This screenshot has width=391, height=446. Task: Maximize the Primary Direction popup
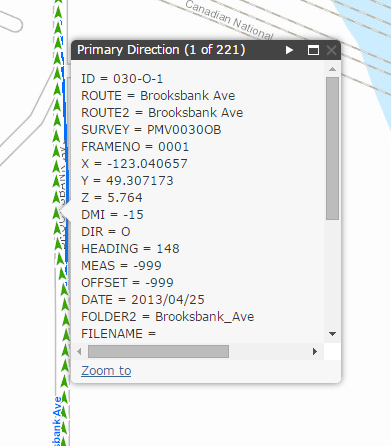click(x=313, y=50)
